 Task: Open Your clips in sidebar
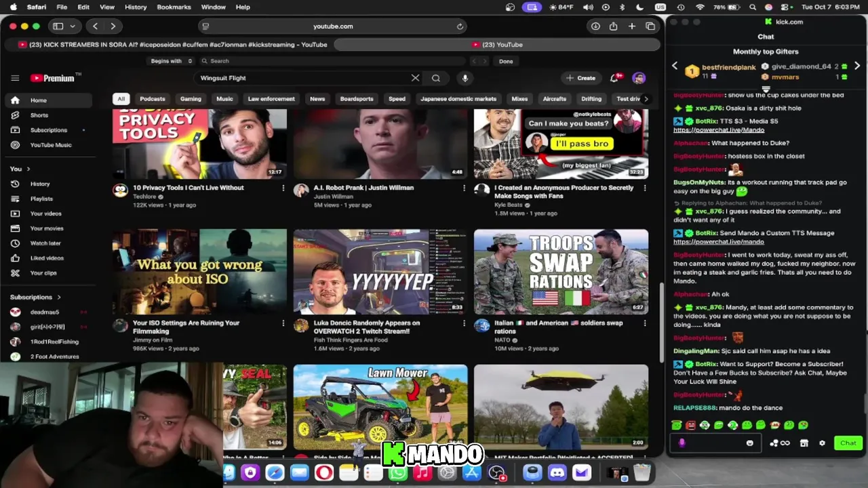[x=43, y=273]
